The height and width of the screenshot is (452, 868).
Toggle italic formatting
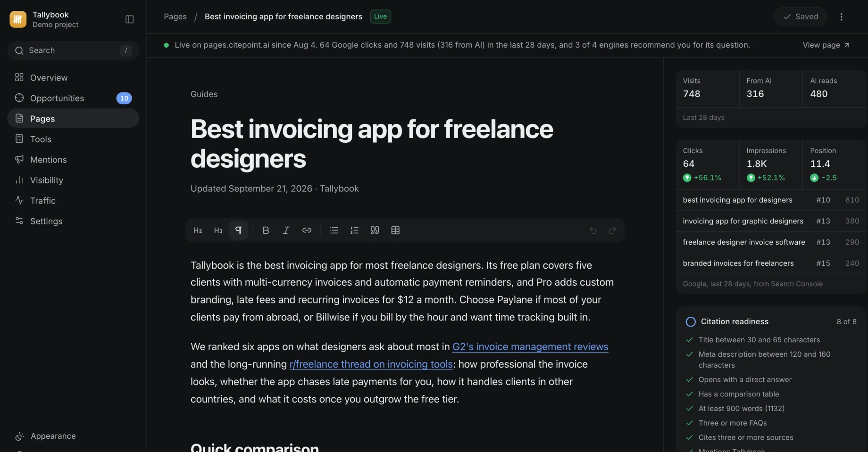click(x=286, y=230)
